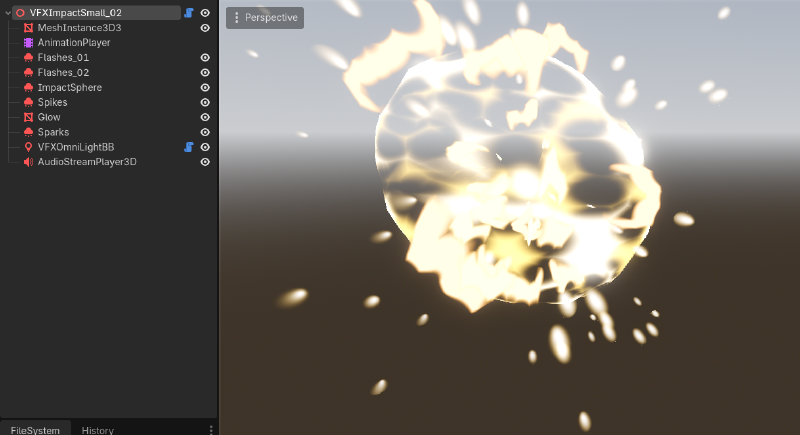Open the Perspective view menu

click(265, 18)
